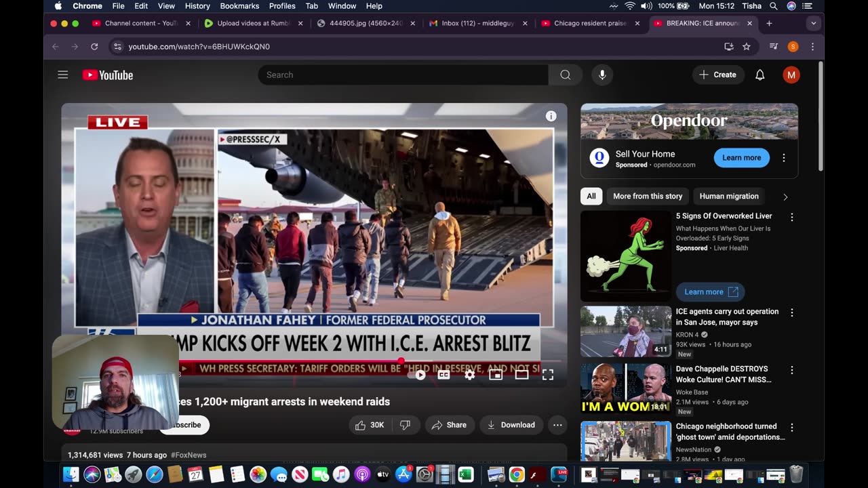Switch to Inbox (112) Gmail tab
868x488 pixels.
[477, 23]
